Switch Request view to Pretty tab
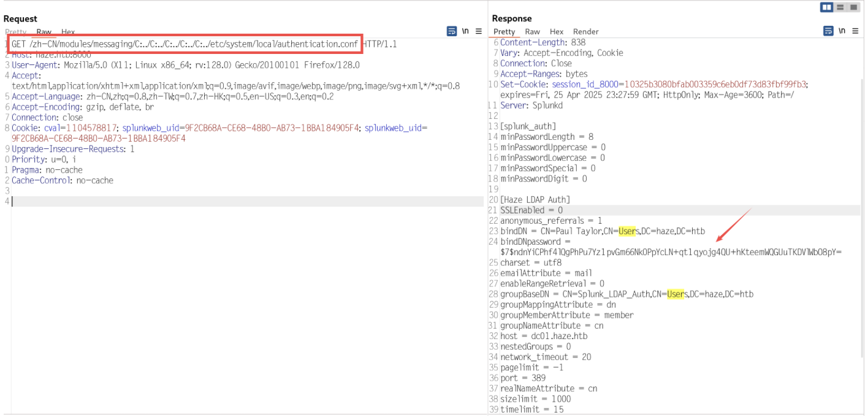Viewport: 868px width, 417px height. pyautogui.click(x=16, y=32)
